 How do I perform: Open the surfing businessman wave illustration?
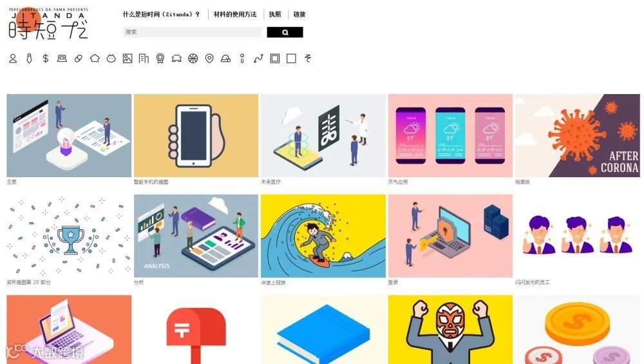click(323, 236)
